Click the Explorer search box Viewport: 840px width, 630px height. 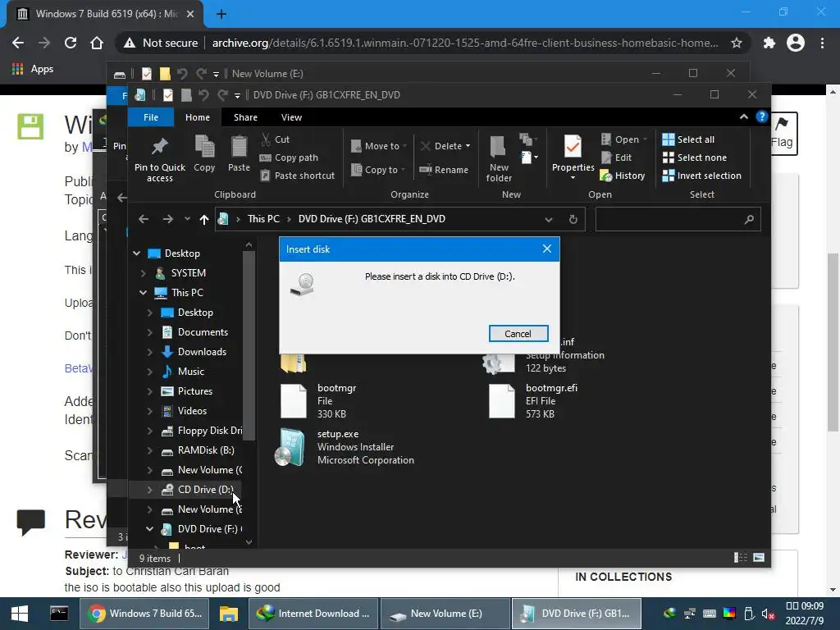[x=678, y=219]
